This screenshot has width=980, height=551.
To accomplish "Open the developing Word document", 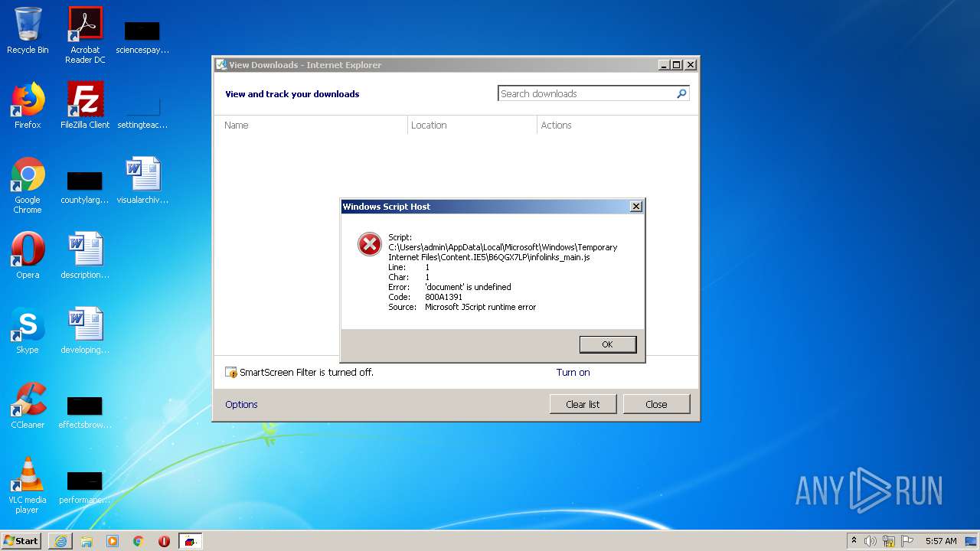I will (85, 331).
